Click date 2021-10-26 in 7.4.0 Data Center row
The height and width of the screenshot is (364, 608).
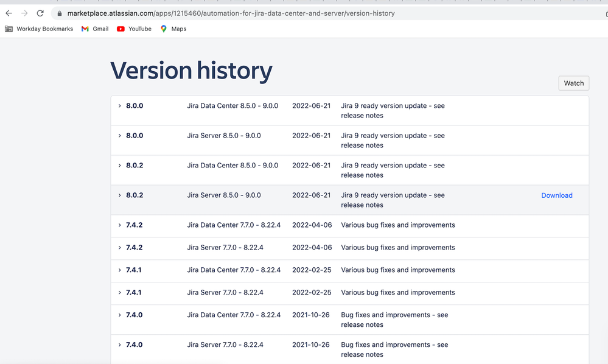[x=310, y=315]
